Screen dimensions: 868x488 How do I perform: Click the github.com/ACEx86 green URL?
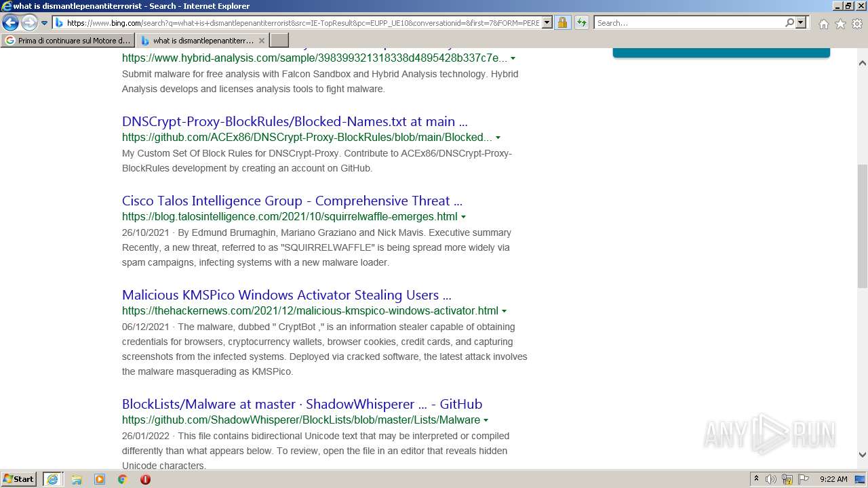pyautogui.click(x=307, y=137)
